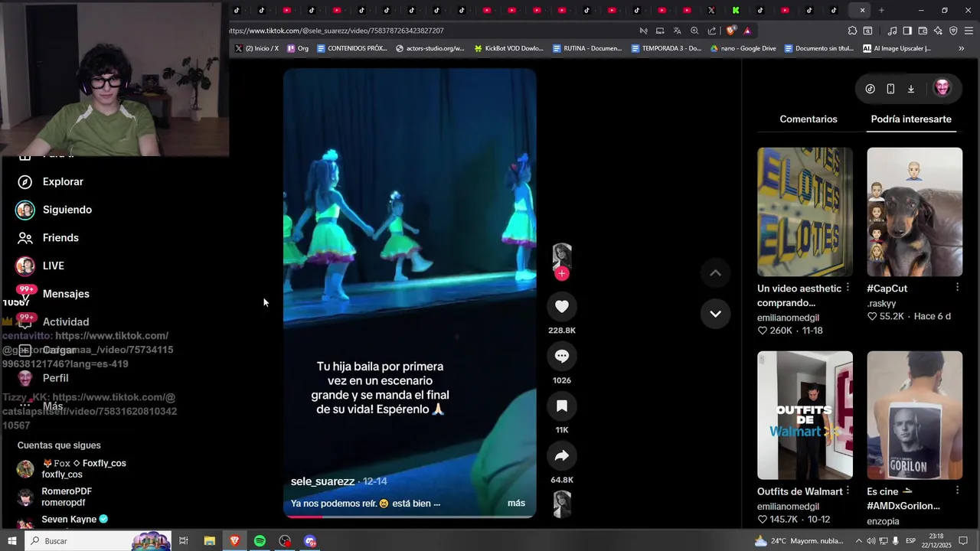
Task: Open Brave Shields lion icon
Action: 731,31
